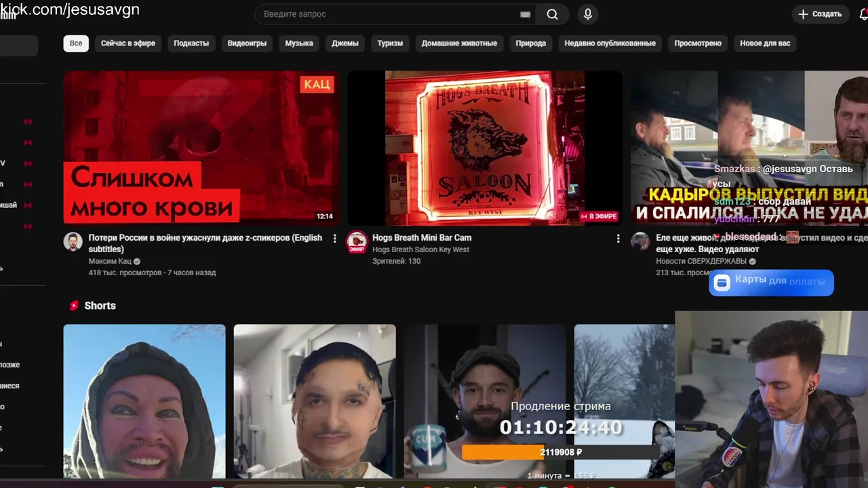Click the Hogs Breath channel avatar
Image resolution: width=868 pixels, height=488 pixels.
click(357, 242)
